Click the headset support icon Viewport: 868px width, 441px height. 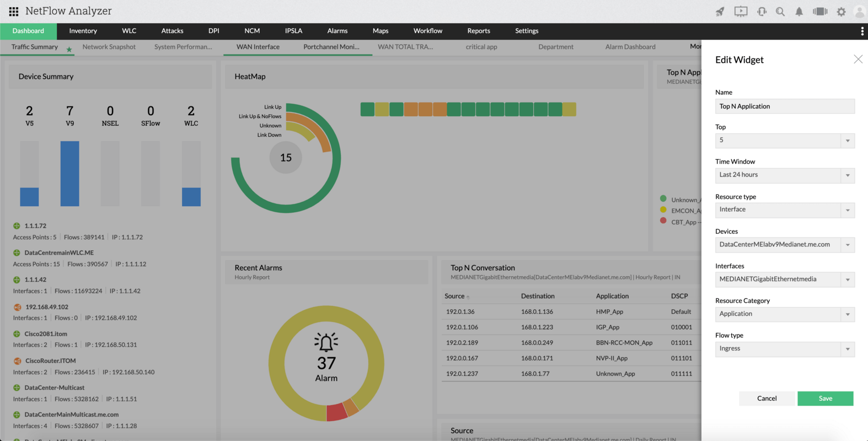tap(762, 11)
